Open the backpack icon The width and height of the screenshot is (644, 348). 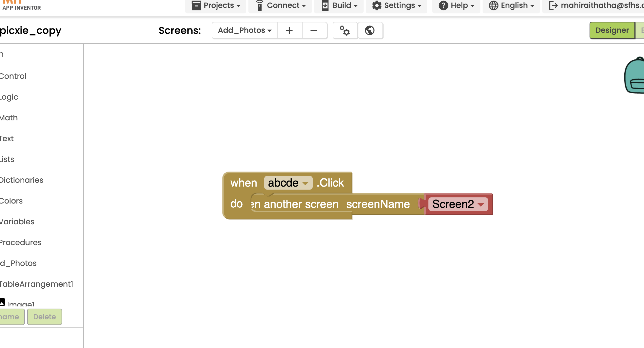tap(635, 76)
